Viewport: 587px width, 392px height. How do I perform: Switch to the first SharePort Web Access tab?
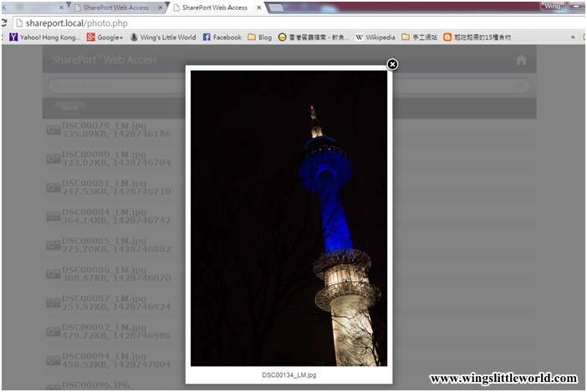pyautogui.click(x=115, y=8)
